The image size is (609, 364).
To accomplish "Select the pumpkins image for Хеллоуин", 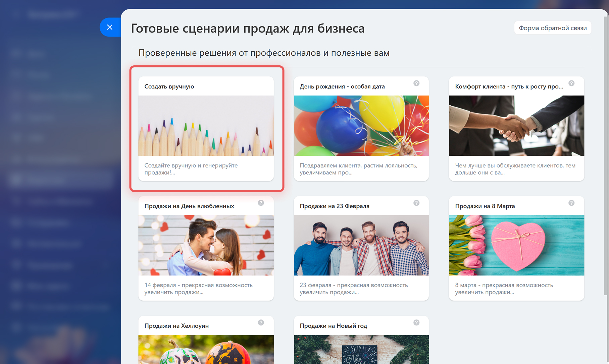I will coord(206,349).
